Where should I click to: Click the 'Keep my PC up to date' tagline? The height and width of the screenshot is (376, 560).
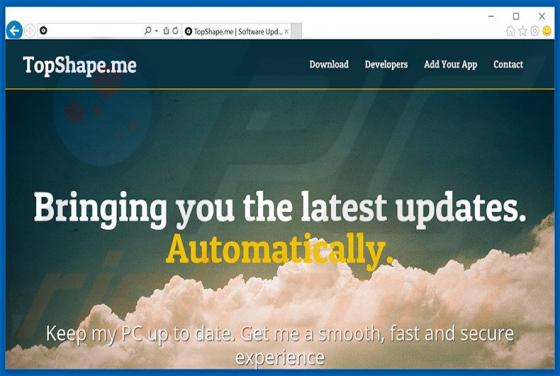(280, 345)
